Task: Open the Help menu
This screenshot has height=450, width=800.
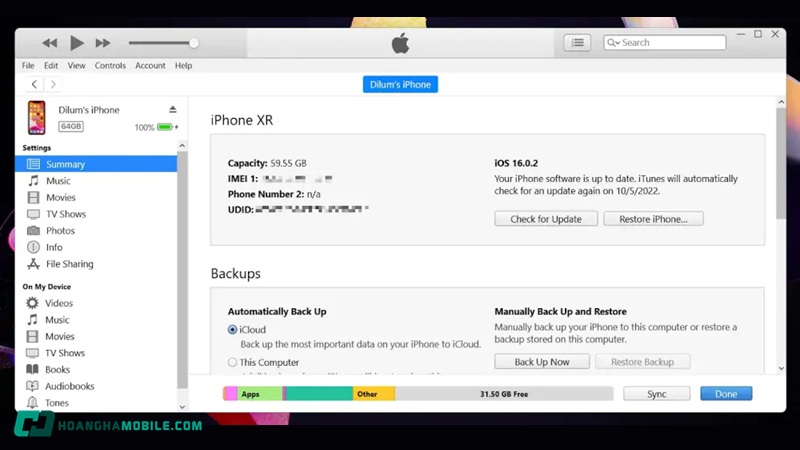Action: [x=183, y=65]
